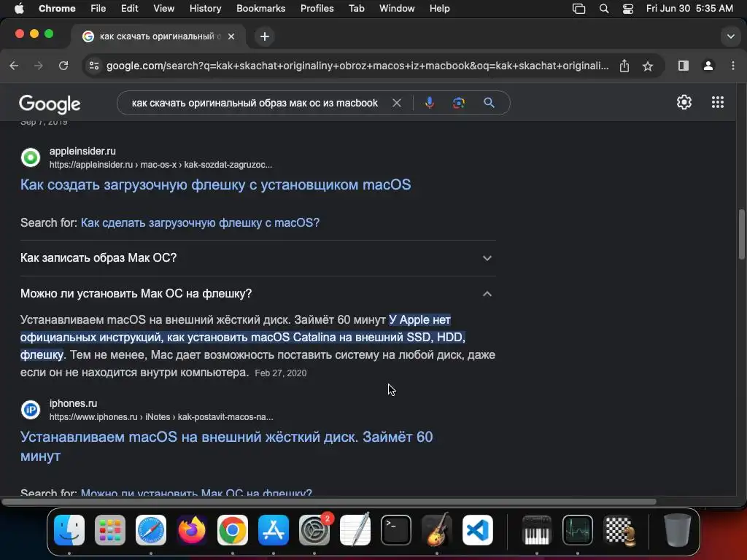The height and width of the screenshot is (560, 747).
Task: Click the appleinsider.ru site favicon
Action: [31, 157]
